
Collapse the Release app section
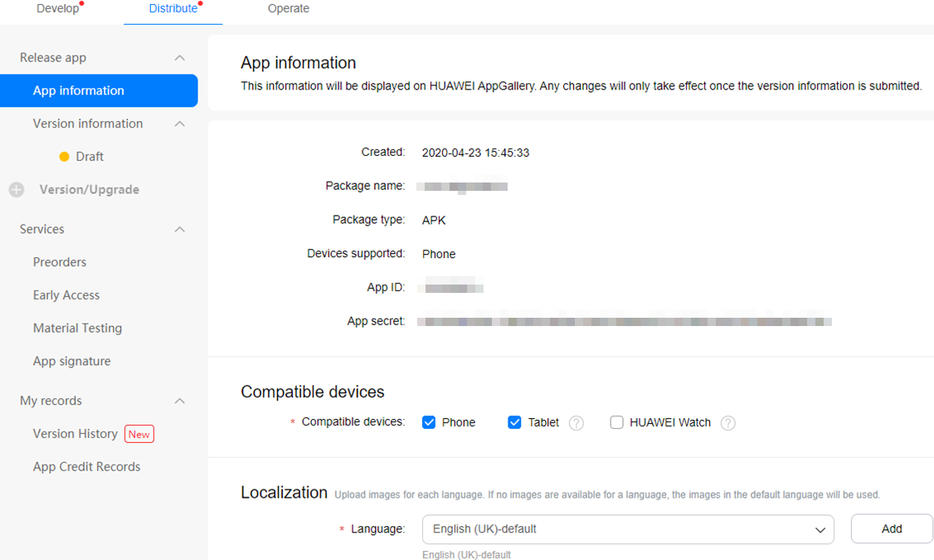tap(180, 58)
